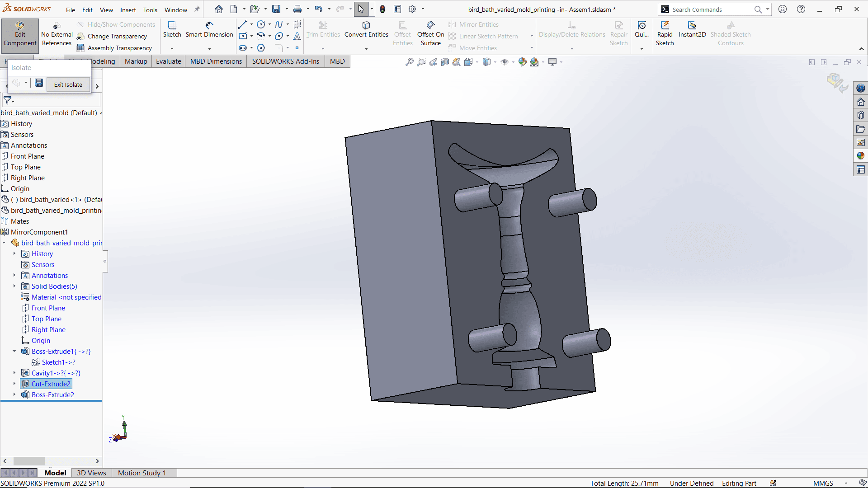
Task: Open the Appearances color-ball pane icon
Action: point(860,156)
